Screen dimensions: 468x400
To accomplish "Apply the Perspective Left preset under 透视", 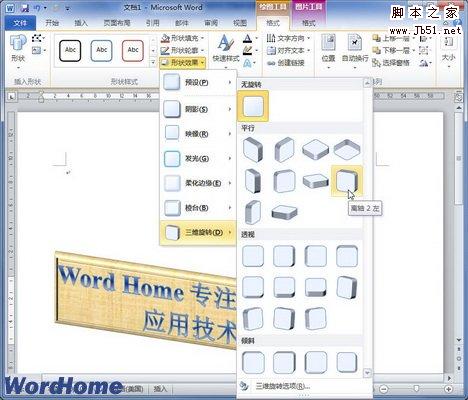I will click(284, 256).
